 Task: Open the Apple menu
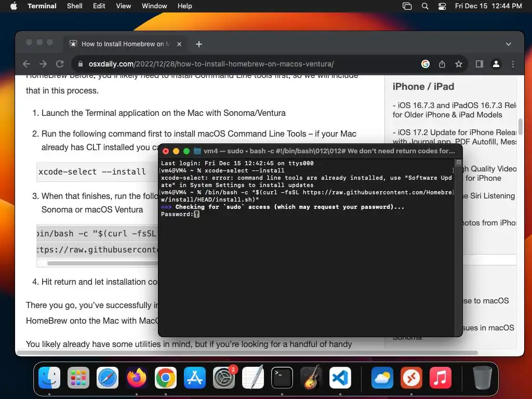point(14,6)
